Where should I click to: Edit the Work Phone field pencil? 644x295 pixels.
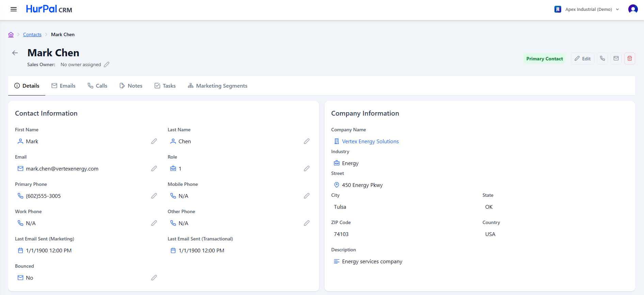coord(154,223)
